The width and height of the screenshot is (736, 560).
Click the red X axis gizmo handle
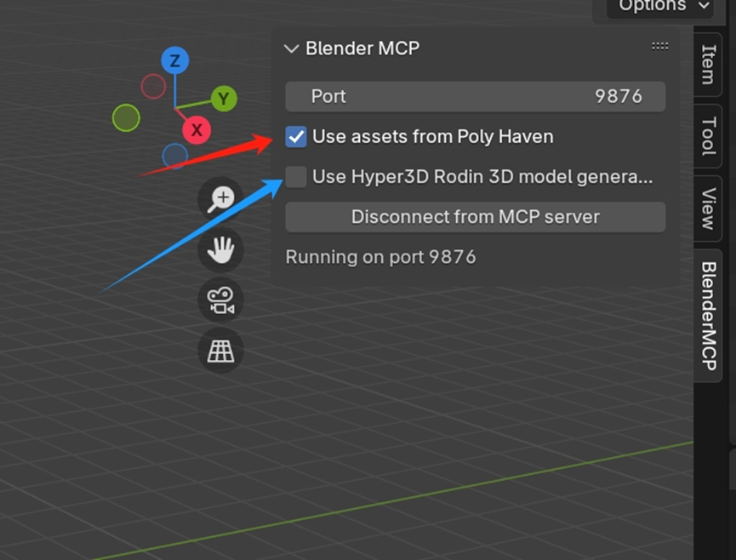pyautogui.click(x=197, y=130)
